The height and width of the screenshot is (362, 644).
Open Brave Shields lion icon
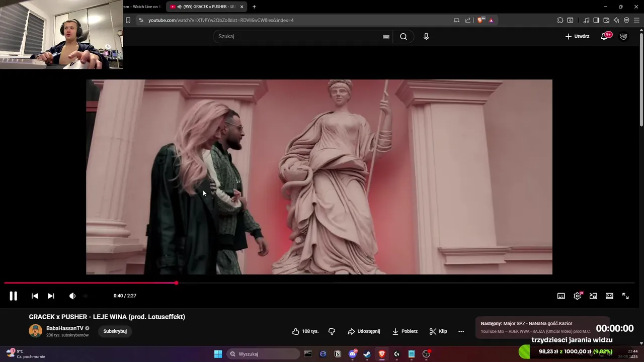click(x=480, y=20)
